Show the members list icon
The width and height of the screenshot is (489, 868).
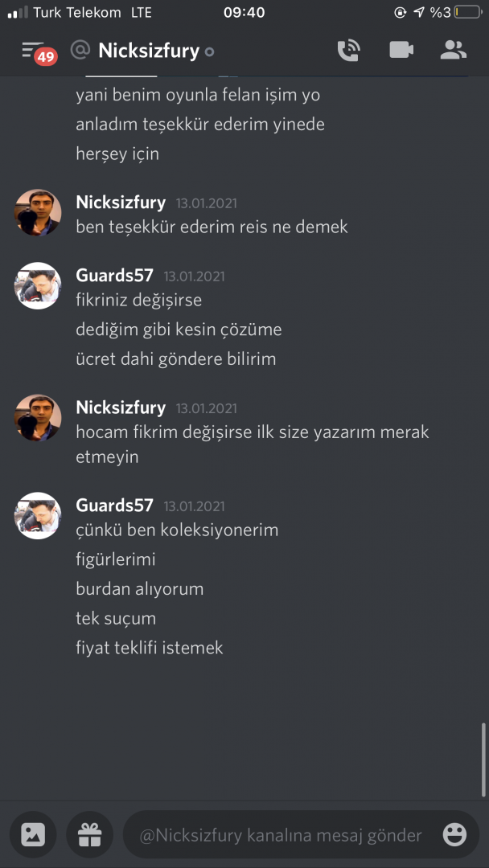[x=454, y=51]
